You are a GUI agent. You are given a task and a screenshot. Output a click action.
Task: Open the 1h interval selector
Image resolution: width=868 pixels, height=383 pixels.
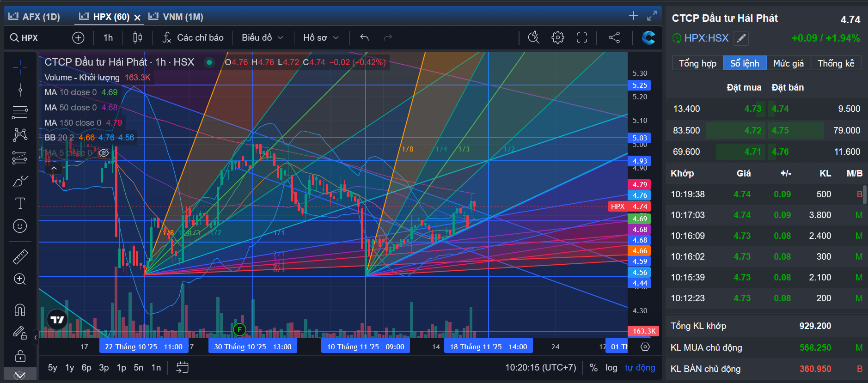108,37
